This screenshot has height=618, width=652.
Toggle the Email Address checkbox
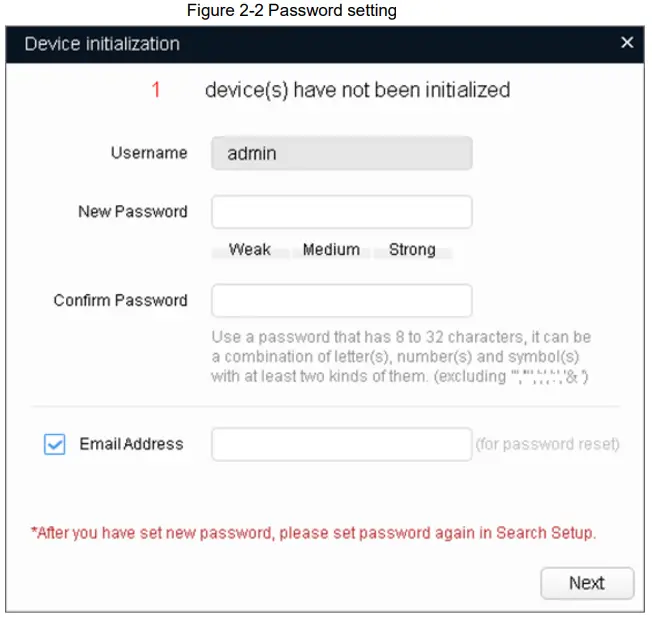point(55,445)
